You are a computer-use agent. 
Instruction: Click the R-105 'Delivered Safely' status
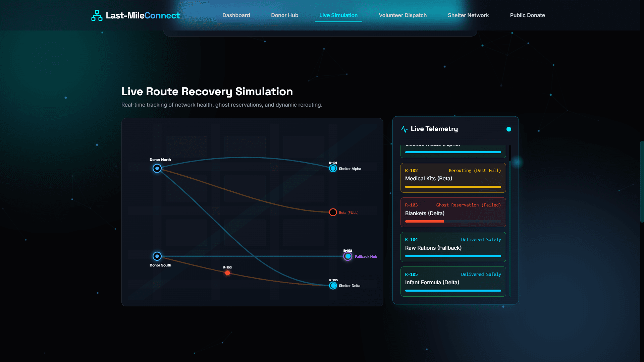(x=481, y=274)
